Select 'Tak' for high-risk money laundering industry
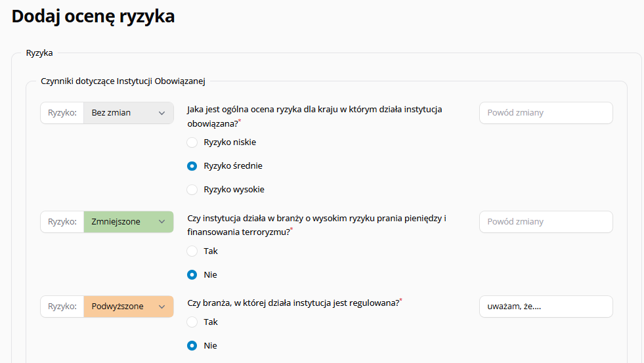Viewport: 644px width, 363px height. click(192, 251)
